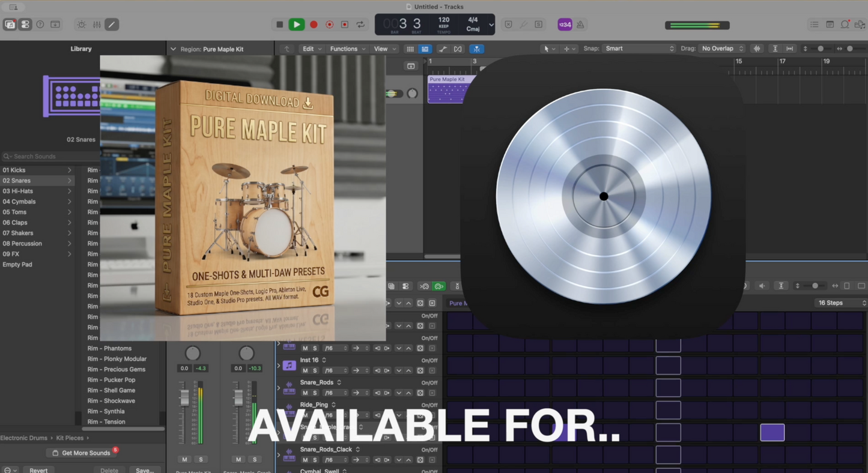Open the Edit menu in tracks area
868x473 pixels.
[x=312, y=49]
